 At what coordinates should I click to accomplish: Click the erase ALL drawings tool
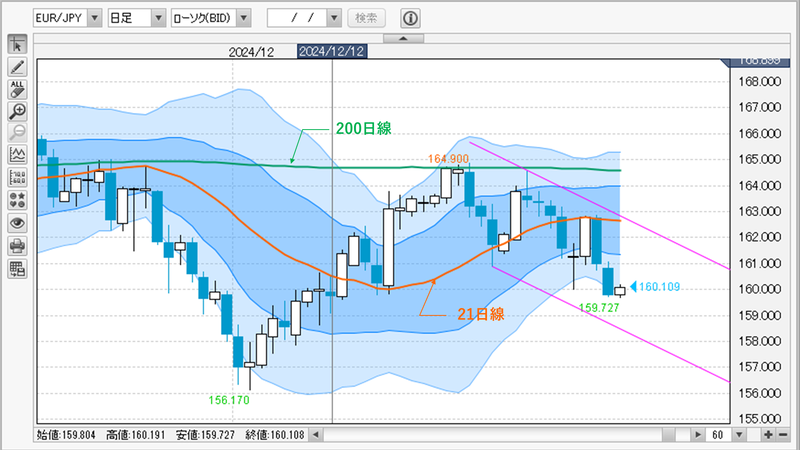tap(17, 89)
